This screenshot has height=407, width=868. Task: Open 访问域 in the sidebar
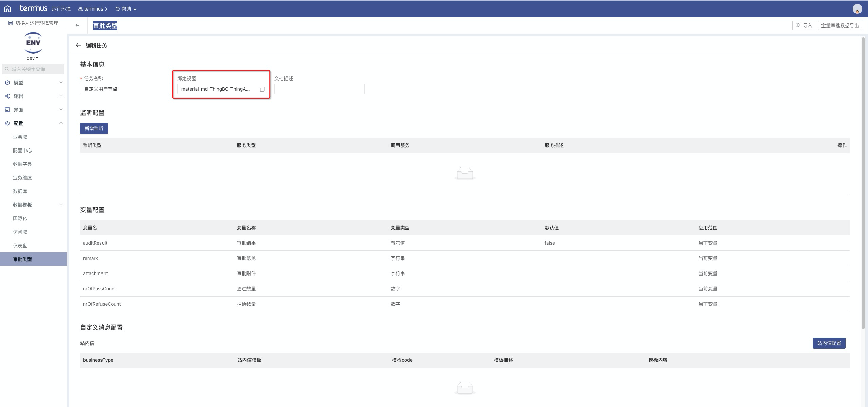(20, 232)
